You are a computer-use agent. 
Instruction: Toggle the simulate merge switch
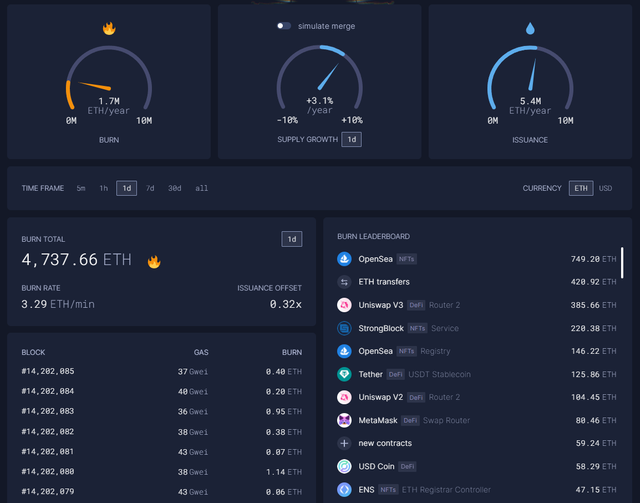click(284, 26)
